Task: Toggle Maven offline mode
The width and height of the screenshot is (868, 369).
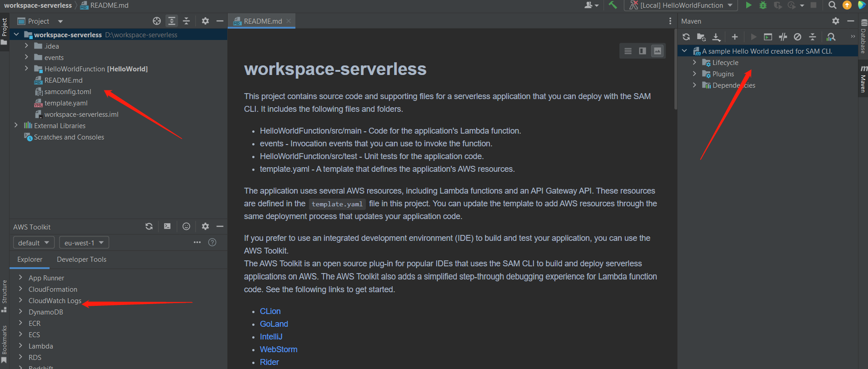Action: click(783, 37)
